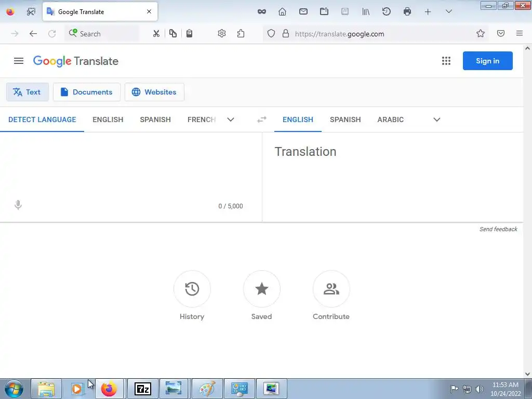
Task: Select English as source language
Action: coord(108,119)
